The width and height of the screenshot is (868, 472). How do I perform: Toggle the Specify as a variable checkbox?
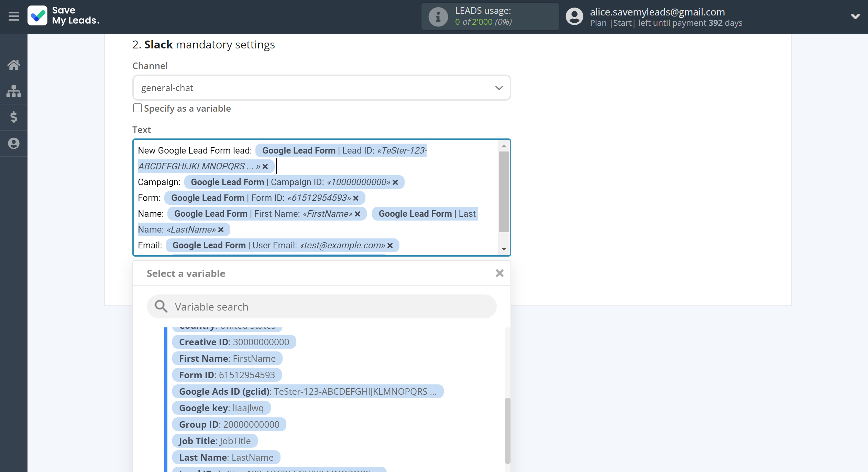click(137, 108)
